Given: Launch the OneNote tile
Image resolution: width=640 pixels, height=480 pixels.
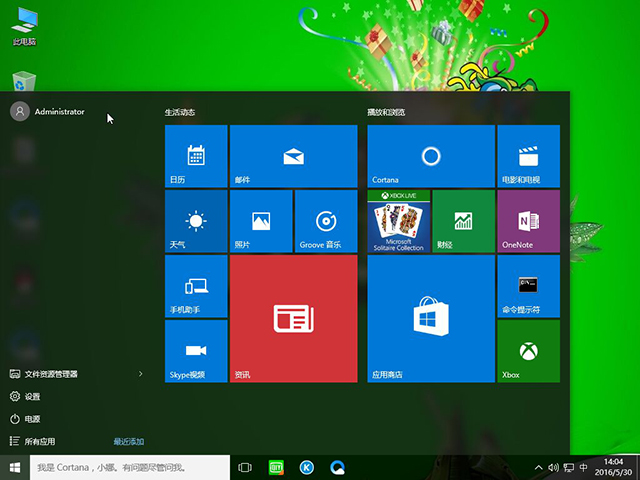Looking at the screenshot, I should coord(528,221).
